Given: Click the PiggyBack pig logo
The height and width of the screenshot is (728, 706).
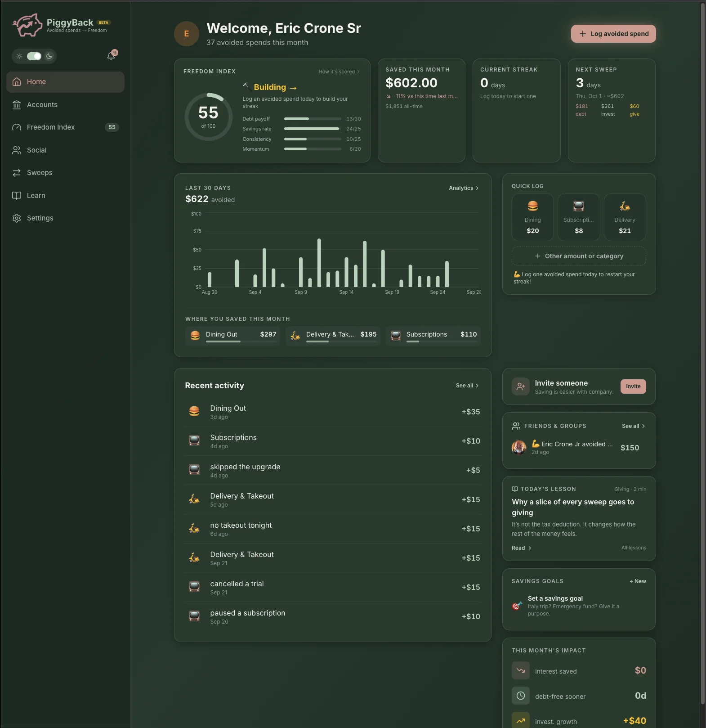Looking at the screenshot, I should 27,25.
